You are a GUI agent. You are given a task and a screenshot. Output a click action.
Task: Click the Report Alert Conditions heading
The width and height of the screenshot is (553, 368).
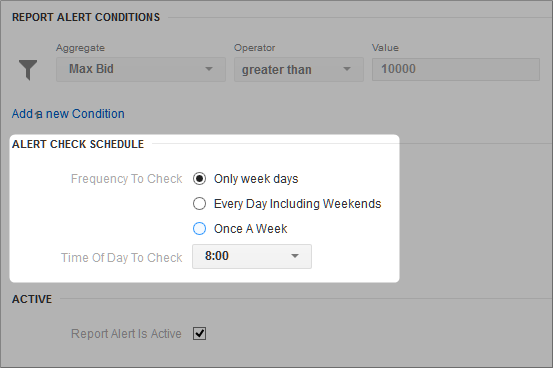click(86, 17)
